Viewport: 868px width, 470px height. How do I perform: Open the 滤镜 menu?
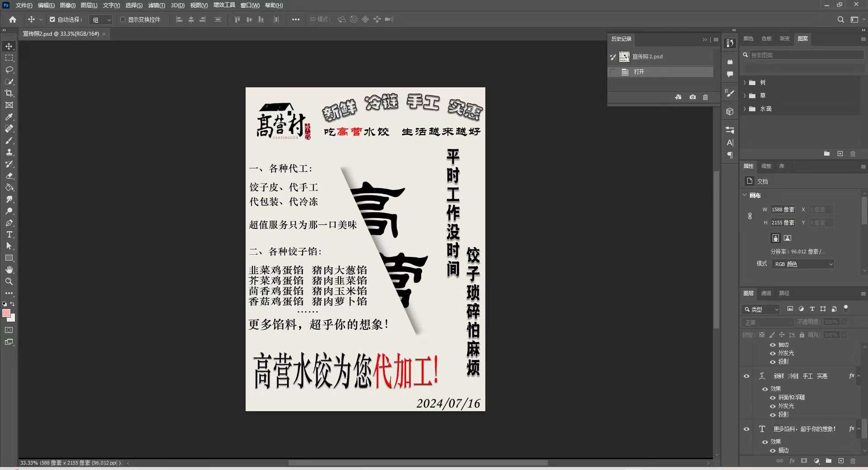tap(157, 5)
